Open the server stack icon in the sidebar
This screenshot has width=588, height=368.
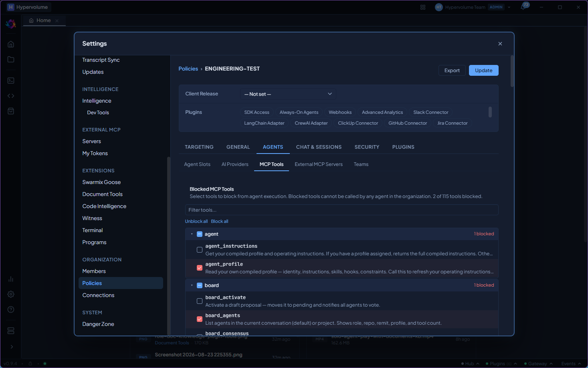coord(11,331)
